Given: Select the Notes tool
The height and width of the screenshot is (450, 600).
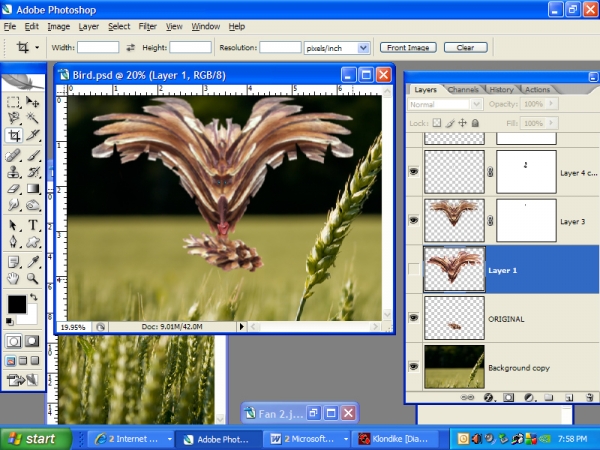Looking at the screenshot, I should pyautogui.click(x=13, y=262).
